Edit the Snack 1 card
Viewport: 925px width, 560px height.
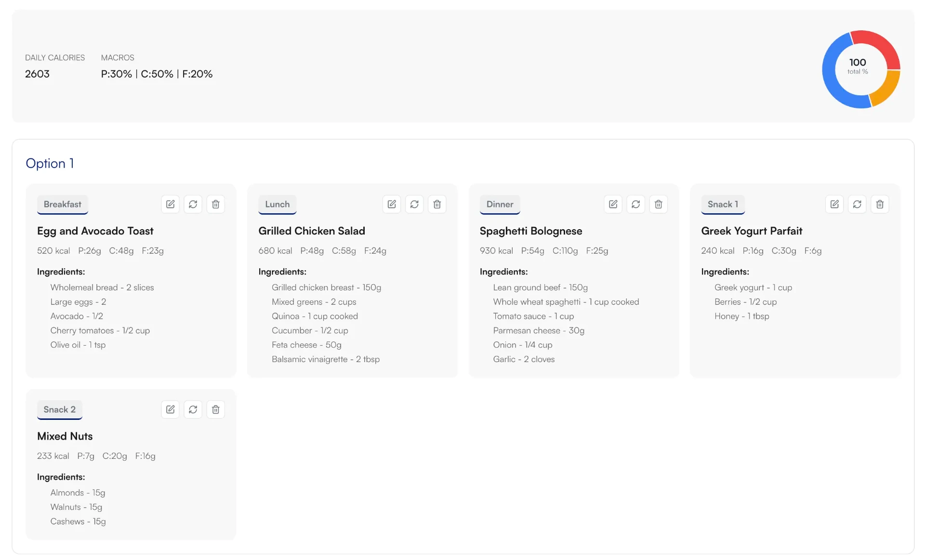point(834,204)
